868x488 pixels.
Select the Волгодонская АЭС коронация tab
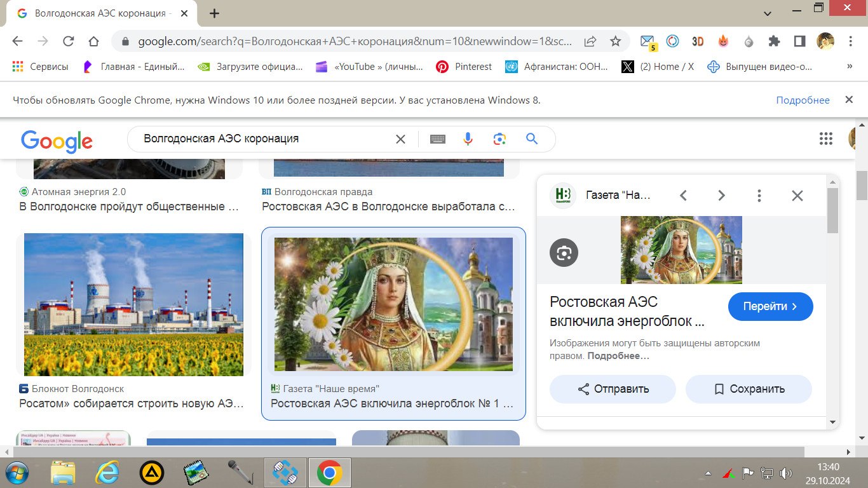(95, 13)
